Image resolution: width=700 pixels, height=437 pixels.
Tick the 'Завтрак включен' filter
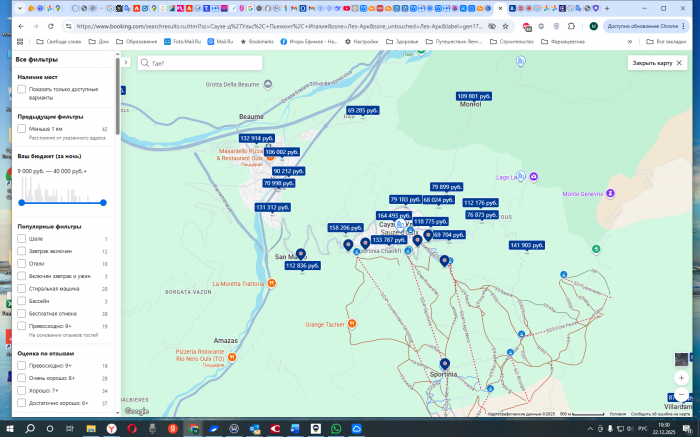22,251
